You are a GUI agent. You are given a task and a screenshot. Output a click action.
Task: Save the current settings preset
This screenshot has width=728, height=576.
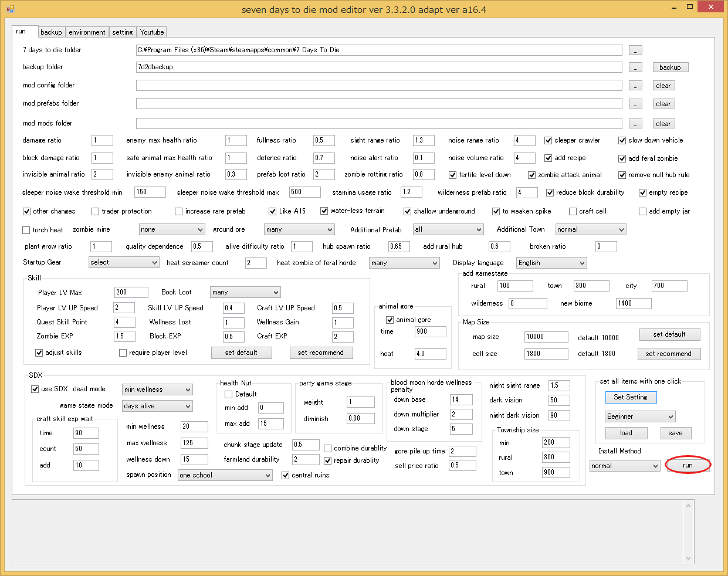pos(675,433)
